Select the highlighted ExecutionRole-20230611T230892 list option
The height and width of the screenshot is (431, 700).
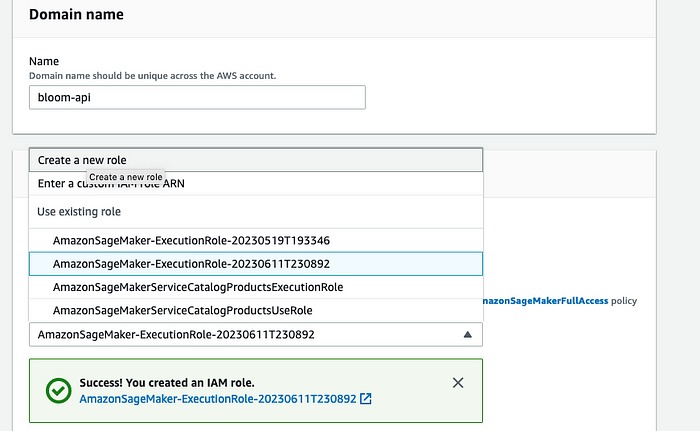191,264
